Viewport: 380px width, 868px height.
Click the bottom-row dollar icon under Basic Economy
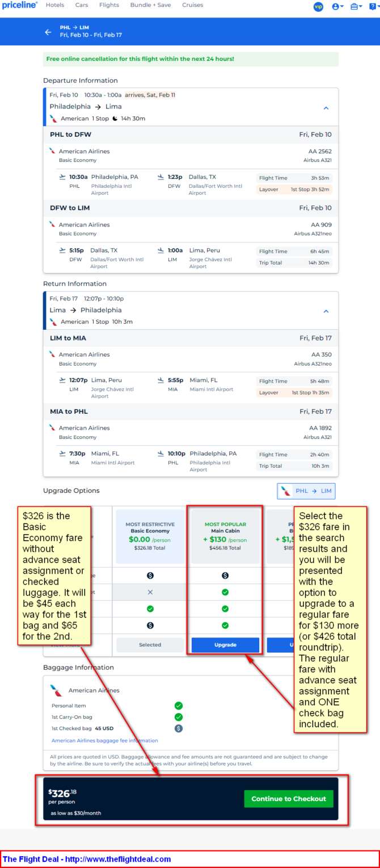150,625
